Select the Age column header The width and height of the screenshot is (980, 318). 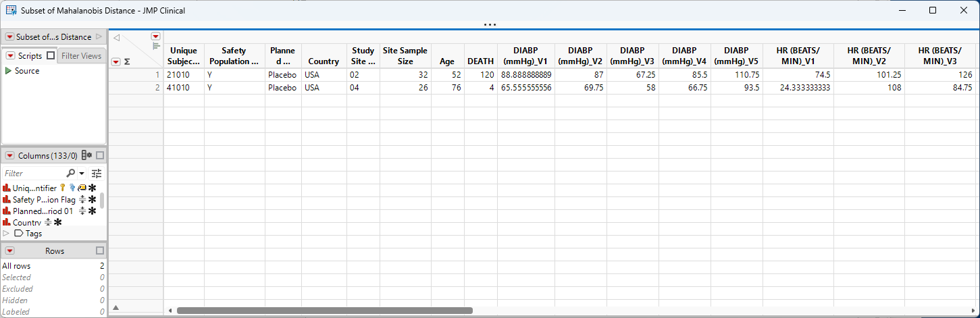[447, 61]
